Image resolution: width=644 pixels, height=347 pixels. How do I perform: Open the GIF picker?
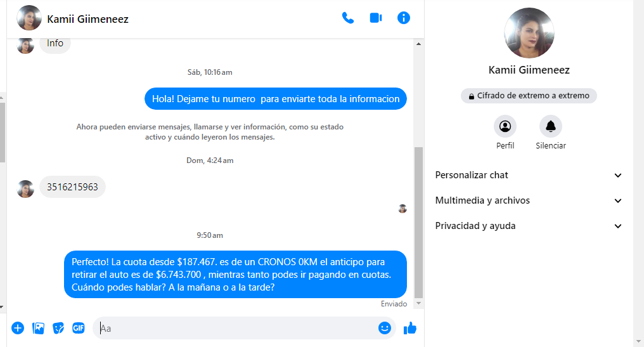(x=79, y=328)
